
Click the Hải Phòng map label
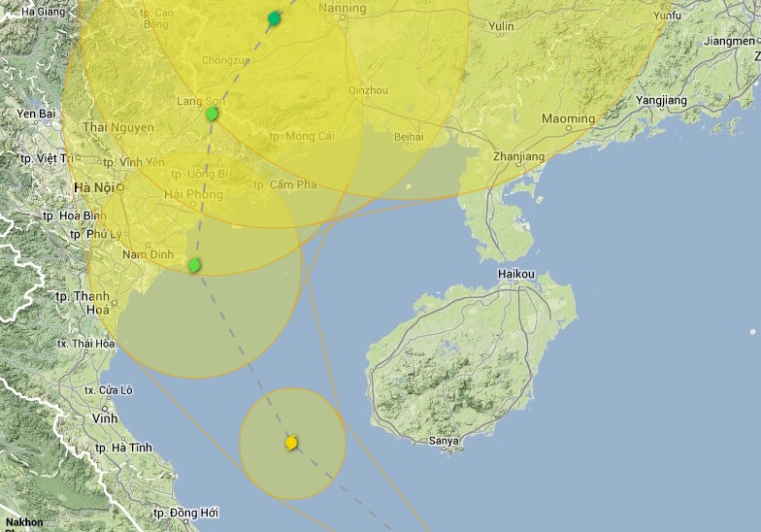pos(187,194)
